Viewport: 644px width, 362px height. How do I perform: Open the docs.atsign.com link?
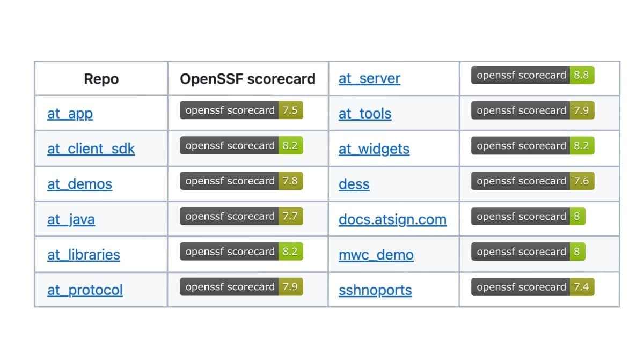[x=392, y=219]
